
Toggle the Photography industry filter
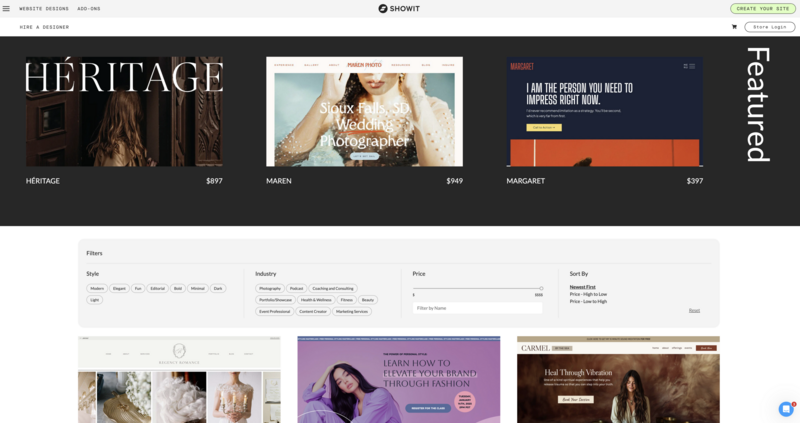pos(270,288)
